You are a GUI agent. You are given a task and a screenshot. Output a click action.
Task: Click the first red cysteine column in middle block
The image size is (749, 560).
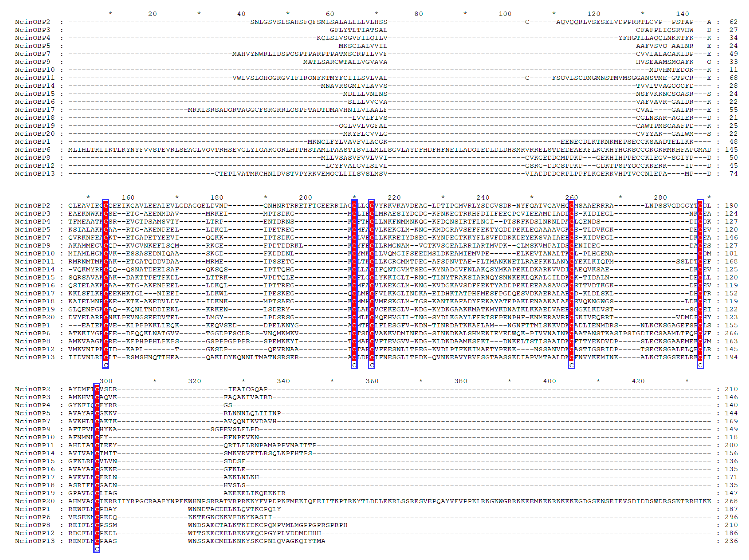[106, 281]
